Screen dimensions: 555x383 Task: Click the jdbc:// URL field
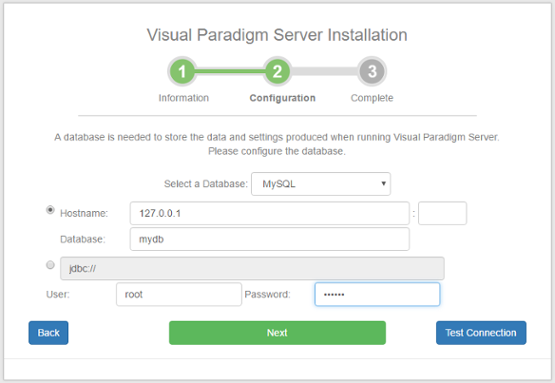[252, 269]
